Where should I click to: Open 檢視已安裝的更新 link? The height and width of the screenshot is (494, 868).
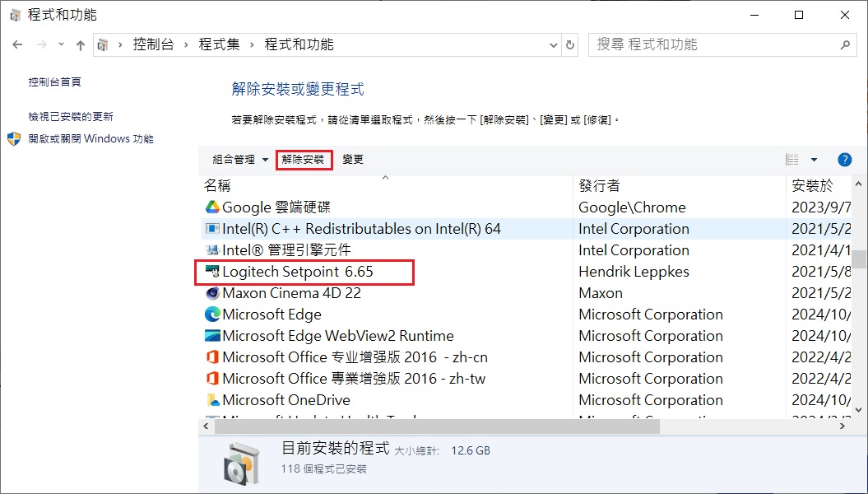point(71,117)
